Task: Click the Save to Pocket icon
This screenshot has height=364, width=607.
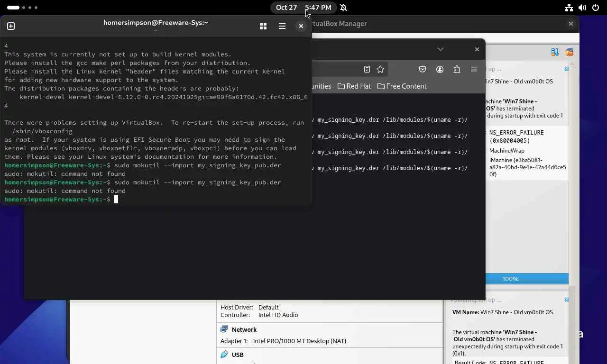Action: (423, 69)
